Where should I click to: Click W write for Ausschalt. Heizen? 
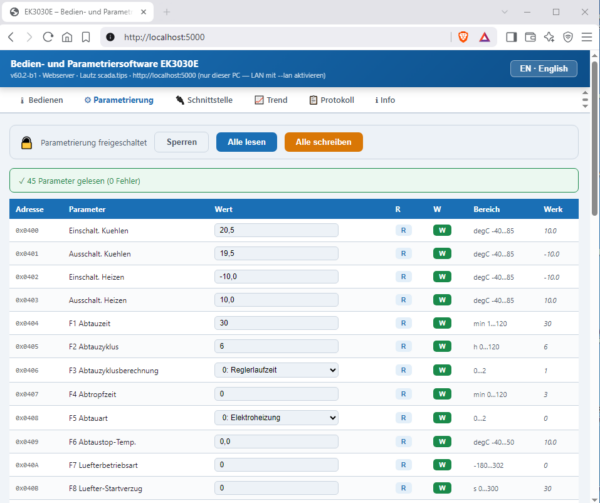click(x=442, y=300)
